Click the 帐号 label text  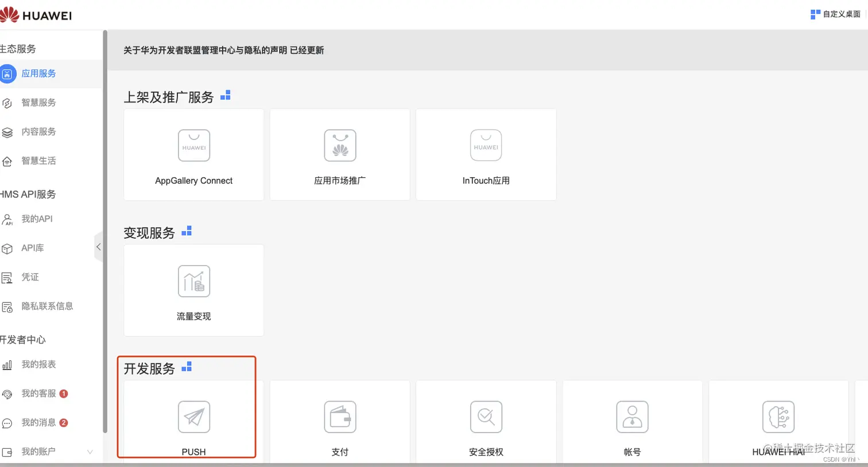pos(632,452)
